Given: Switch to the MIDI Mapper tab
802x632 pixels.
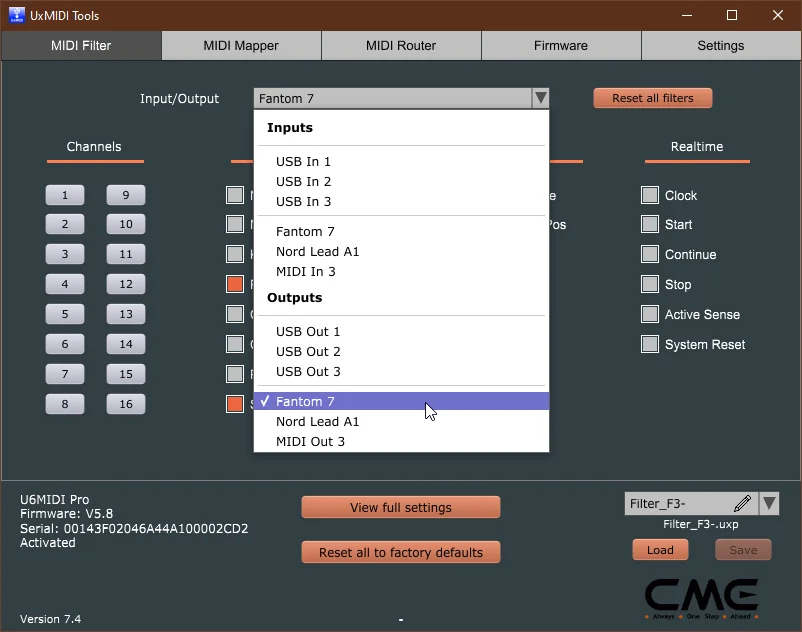Looking at the screenshot, I should tap(240, 45).
